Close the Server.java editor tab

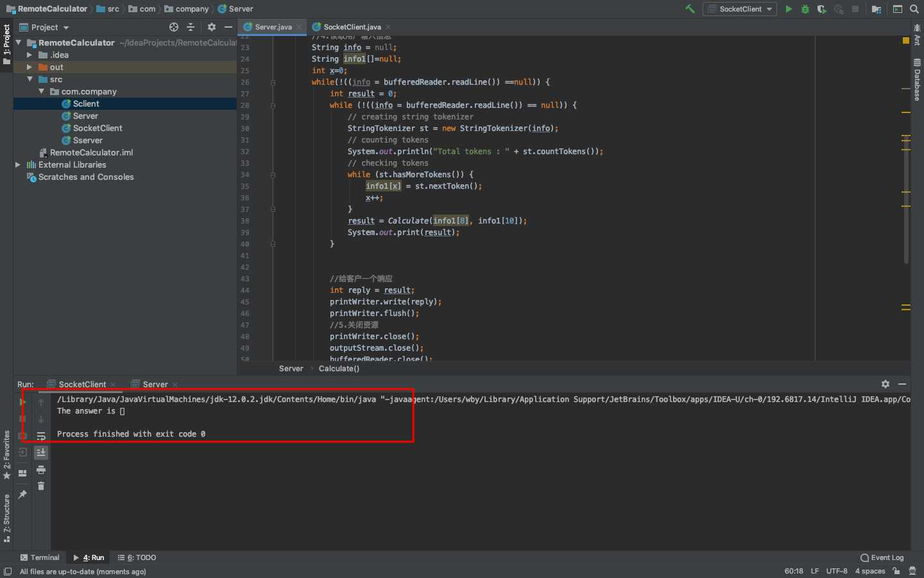point(299,27)
